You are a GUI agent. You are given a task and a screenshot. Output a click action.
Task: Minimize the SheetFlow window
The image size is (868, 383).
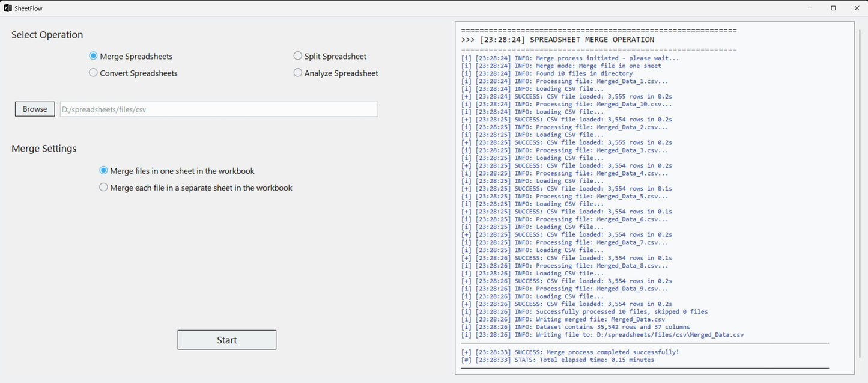point(809,8)
